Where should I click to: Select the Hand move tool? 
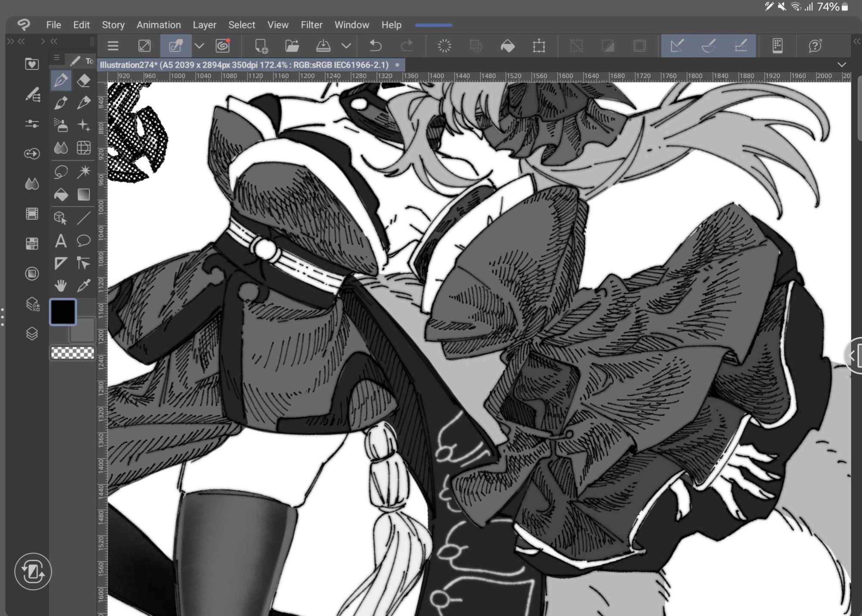(x=61, y=285)
